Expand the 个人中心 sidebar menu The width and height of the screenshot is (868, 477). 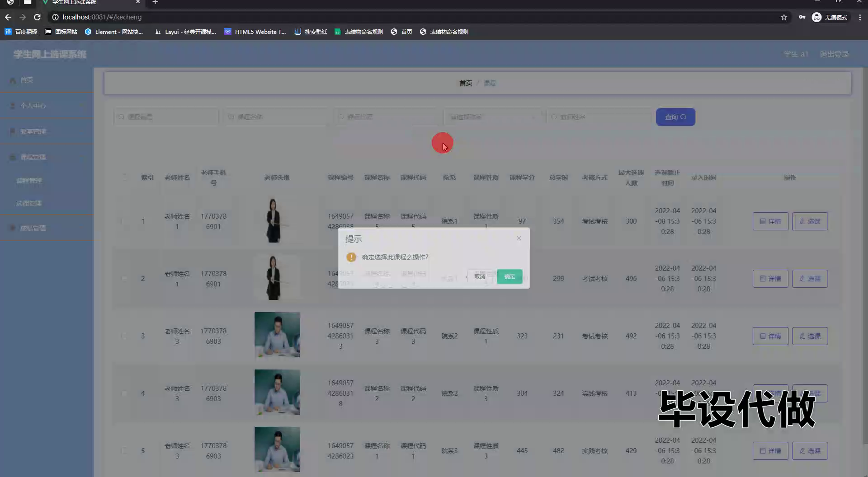pyautogui.click(x=47, y=106)
